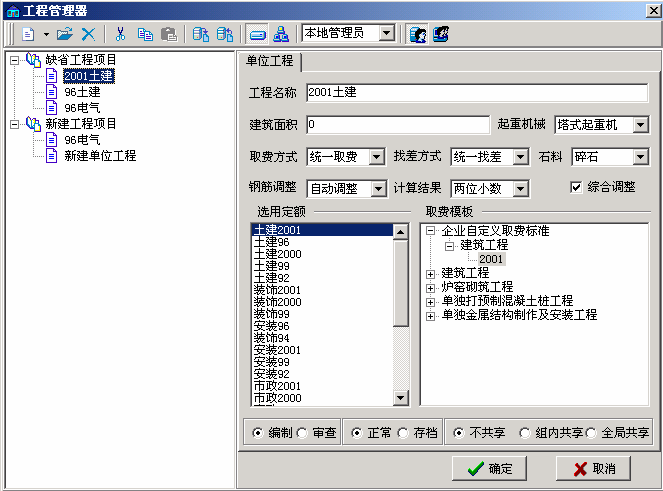The height and width of the screenshot is (491, 663).
Task: Collapse the 新建工程项目 tree node
Action: click(14, 124)
